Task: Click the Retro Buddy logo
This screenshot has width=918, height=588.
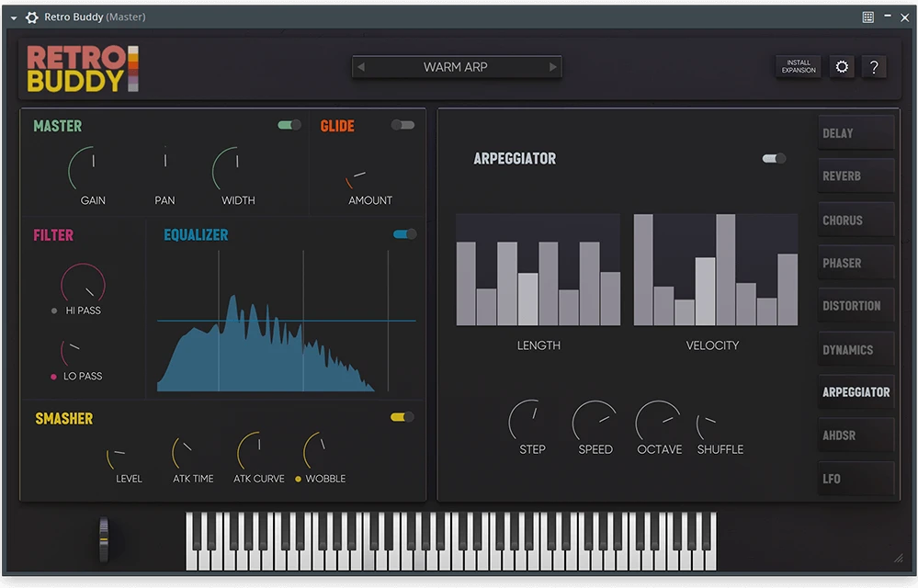Action: 83,69
